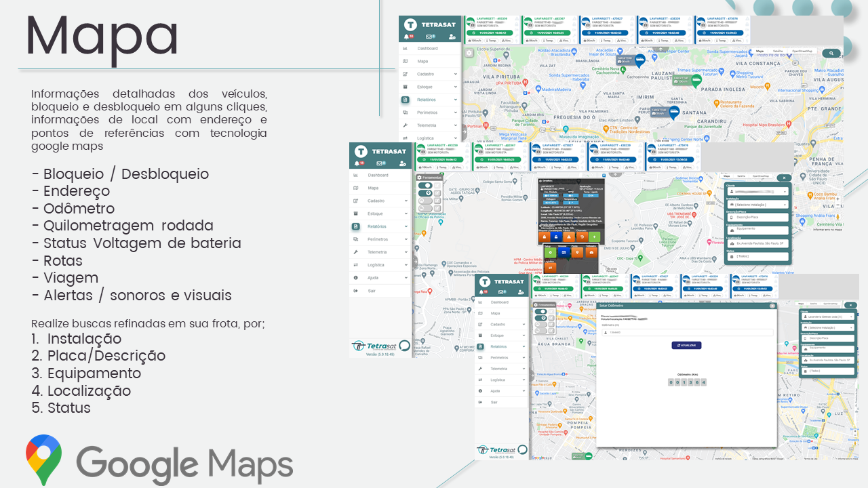Click the green plus button in the details popup

[x=595, y=237]
